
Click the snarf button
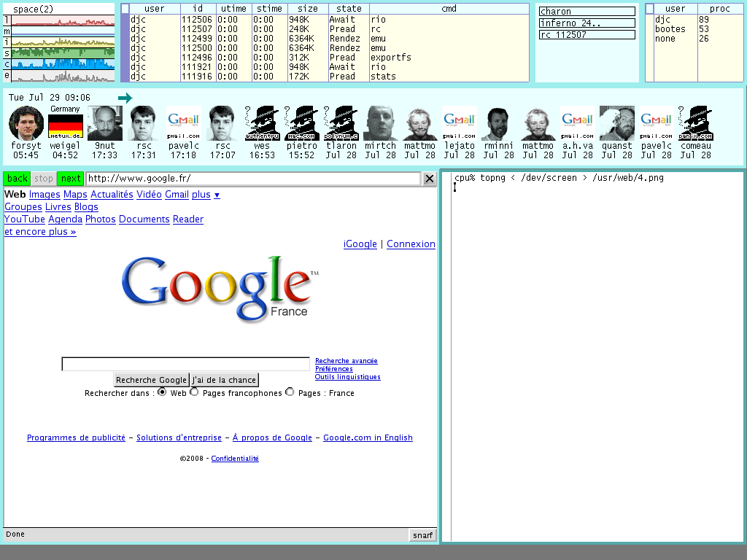click(x=422, y=535)
